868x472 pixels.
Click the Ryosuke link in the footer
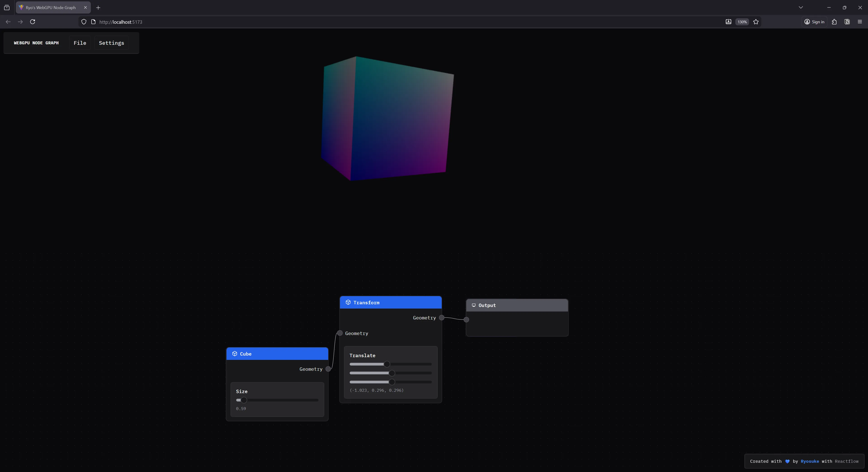tap(810, 461)
